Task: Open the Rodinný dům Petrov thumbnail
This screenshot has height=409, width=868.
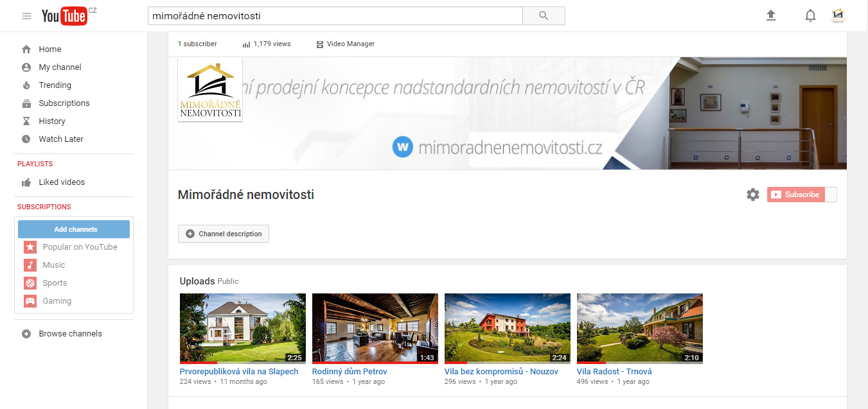Action: click(375, 329)
